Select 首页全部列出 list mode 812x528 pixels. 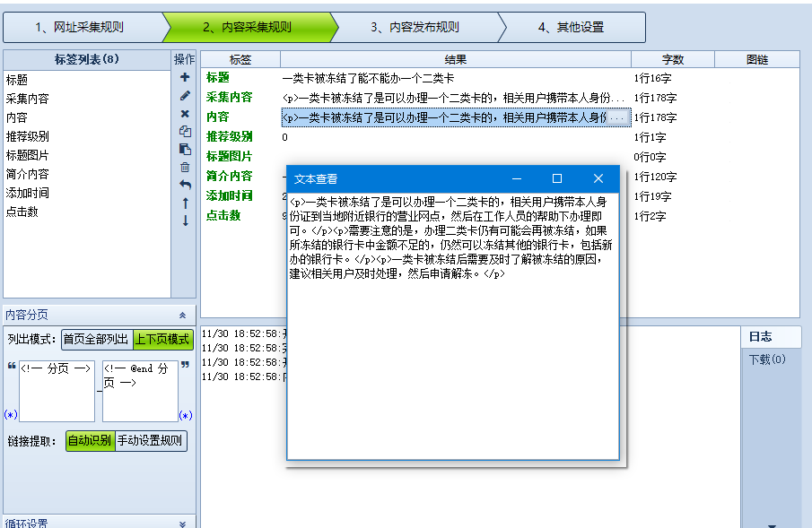[96, 340]
